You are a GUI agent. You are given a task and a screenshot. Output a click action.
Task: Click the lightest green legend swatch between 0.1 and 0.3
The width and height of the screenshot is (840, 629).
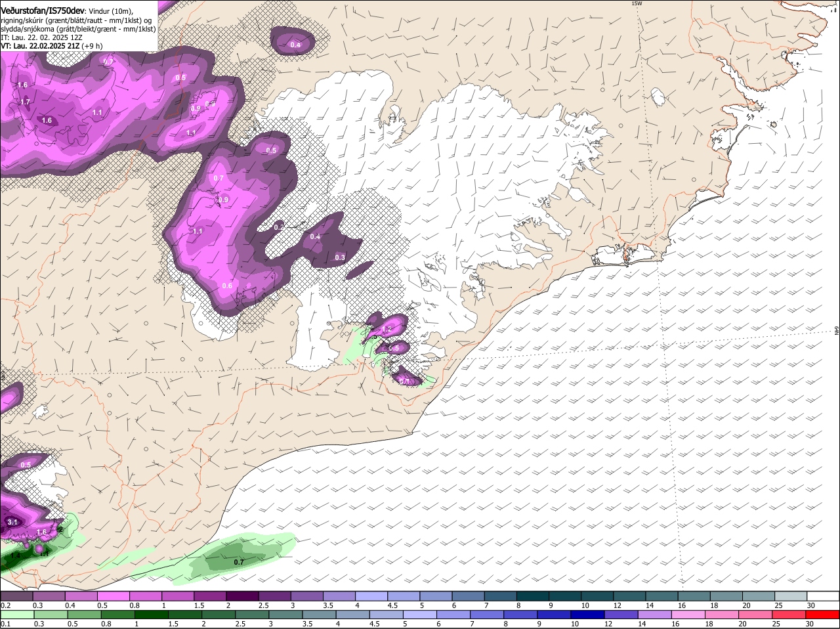(17, 615)
